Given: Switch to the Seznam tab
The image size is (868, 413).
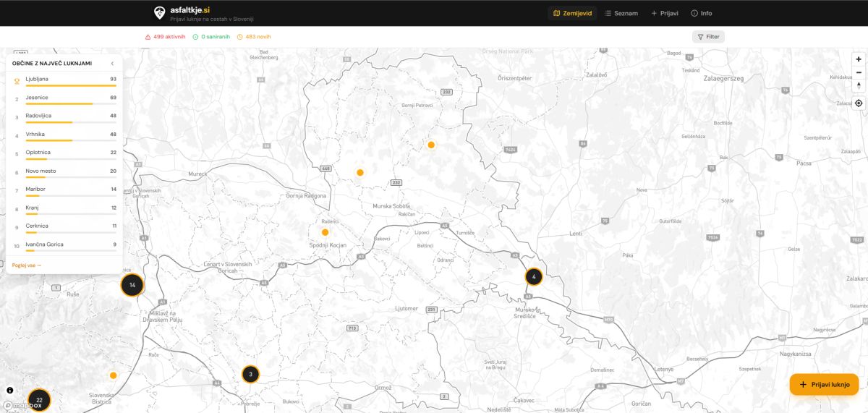Looking at the screenshot, I should [621, 13].
